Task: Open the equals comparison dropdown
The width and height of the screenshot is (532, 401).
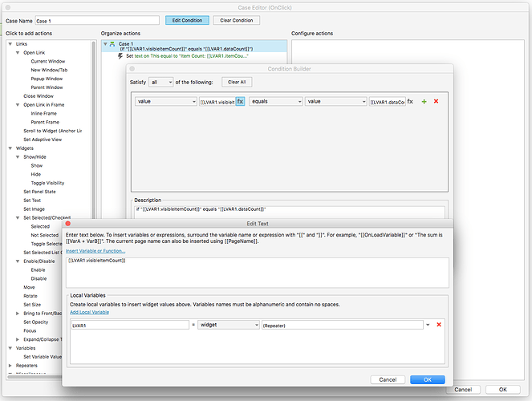Action: (275, 102)
